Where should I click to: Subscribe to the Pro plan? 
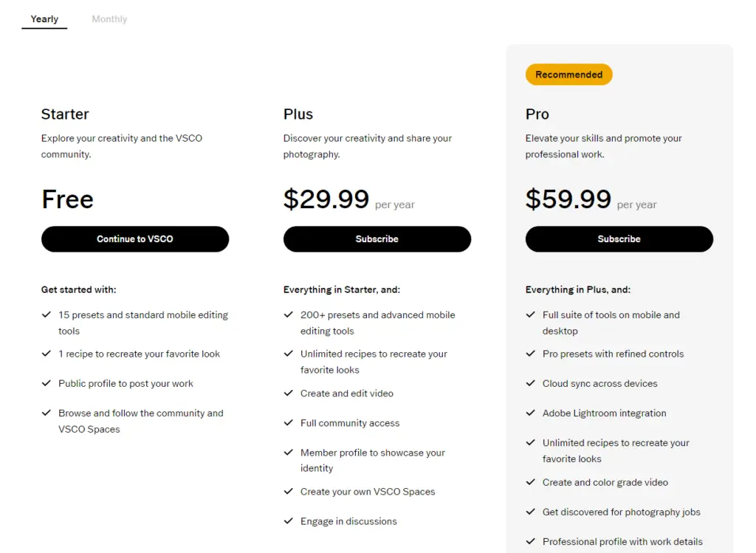coord(619,239)
